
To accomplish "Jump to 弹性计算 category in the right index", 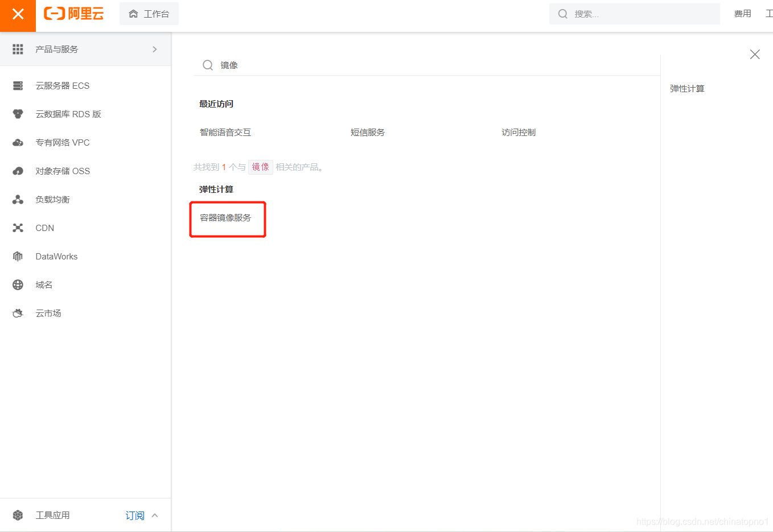I will point(687,89).
